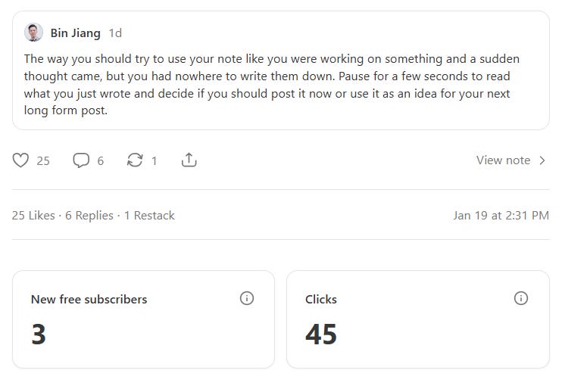Select the note body text

pyautogui.click(x=272, y=85)
